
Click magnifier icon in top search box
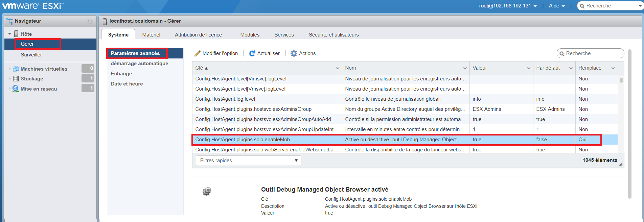coord(582,6)
